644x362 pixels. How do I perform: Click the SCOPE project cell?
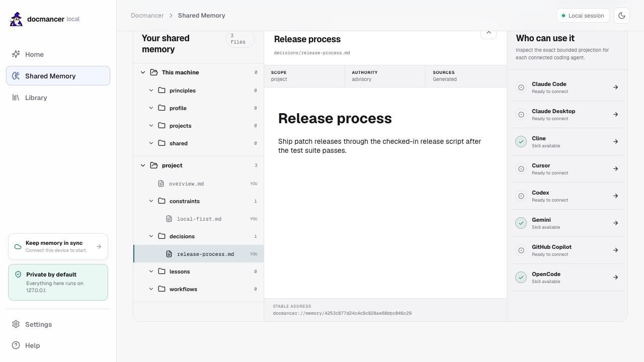304,76
